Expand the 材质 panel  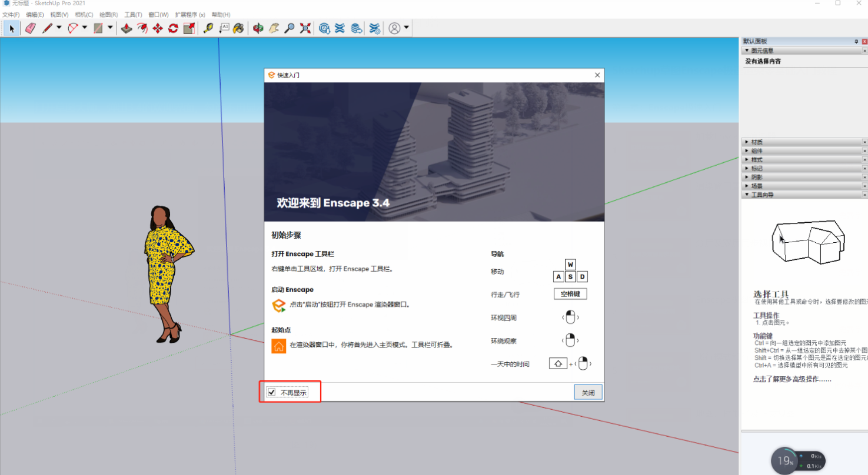[756, 142]
